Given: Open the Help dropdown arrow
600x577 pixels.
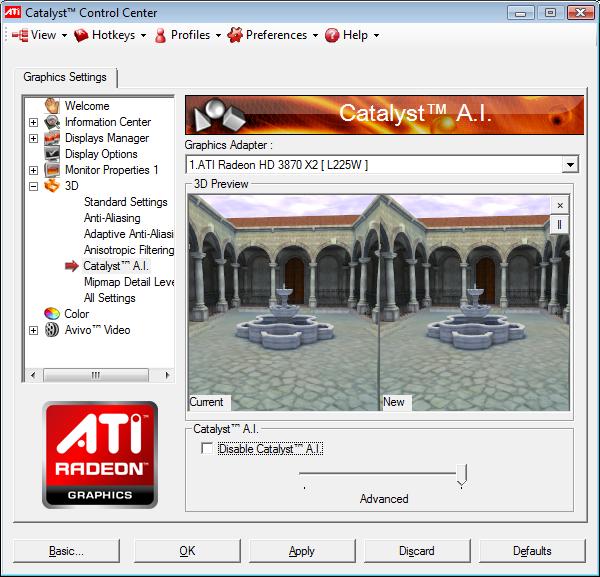Looking at the screenshot, I should (377, 36).
